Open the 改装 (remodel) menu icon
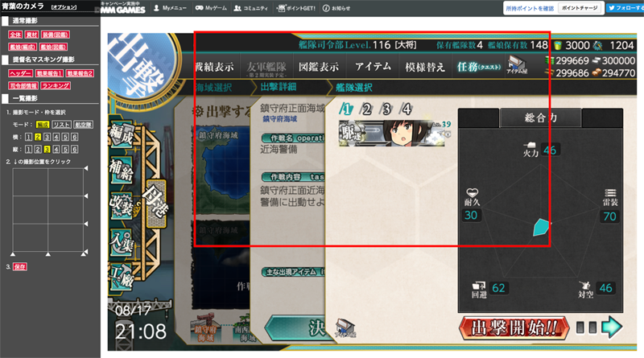 122,204
